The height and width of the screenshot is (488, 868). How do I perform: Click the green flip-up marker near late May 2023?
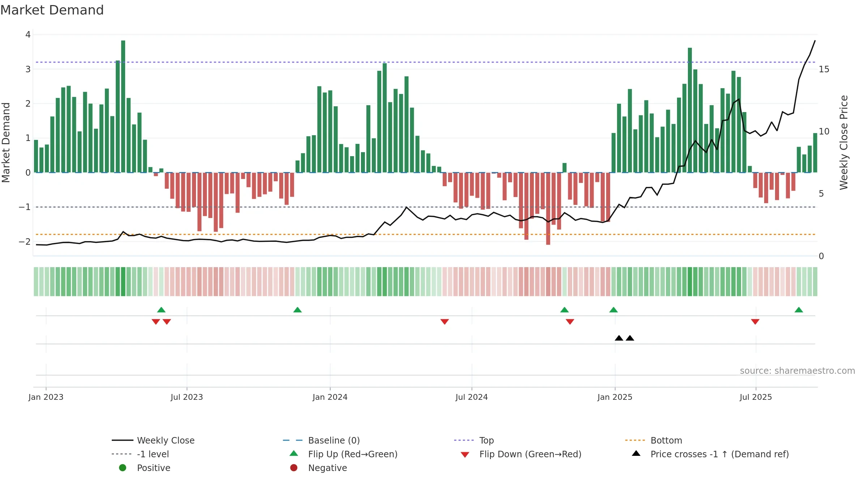pos(161,310)
